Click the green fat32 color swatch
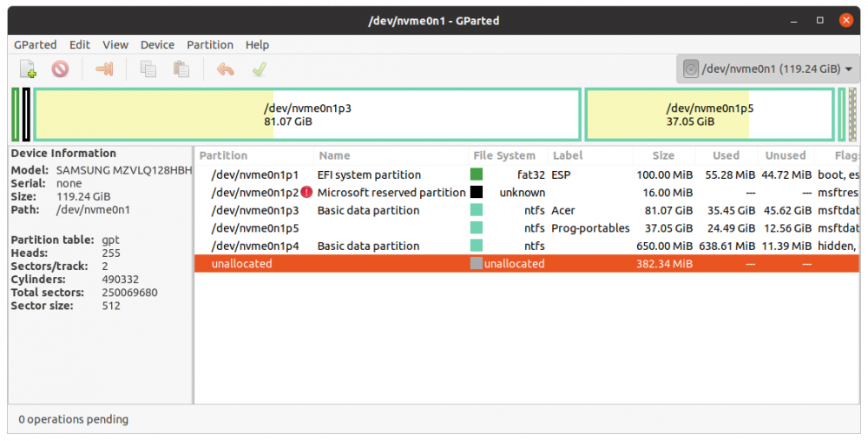Screen dimensions: 868x441 click(476, 174)
